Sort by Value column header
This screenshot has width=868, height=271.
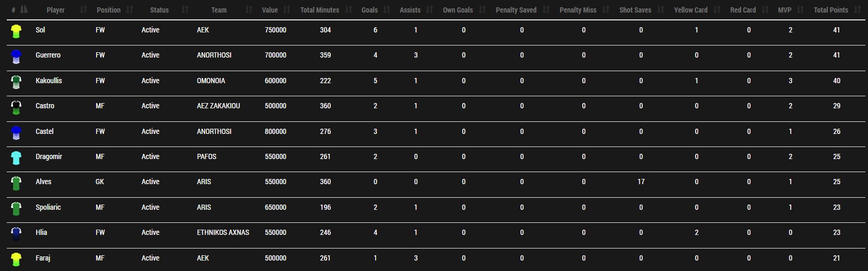tap(270, 10)
